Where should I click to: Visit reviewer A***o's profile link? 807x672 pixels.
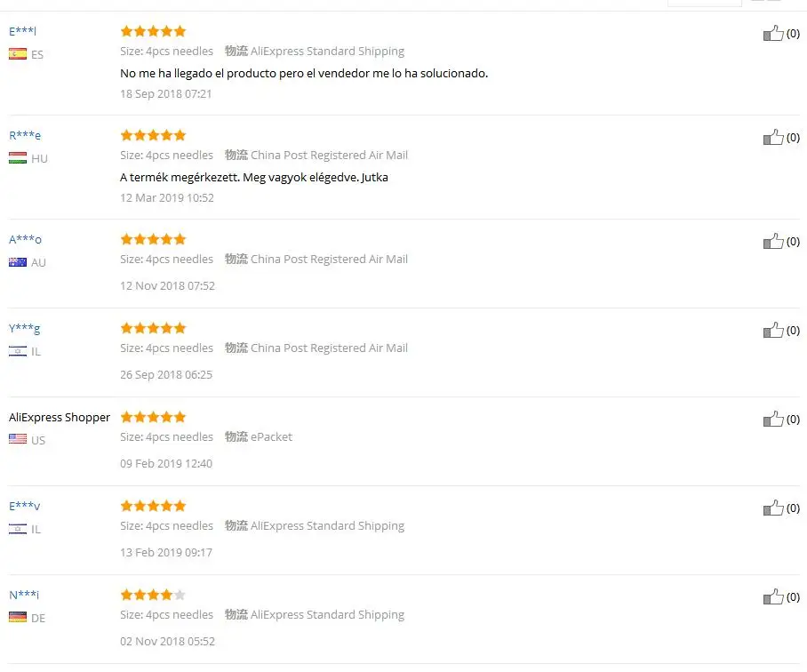click(25, 239)
